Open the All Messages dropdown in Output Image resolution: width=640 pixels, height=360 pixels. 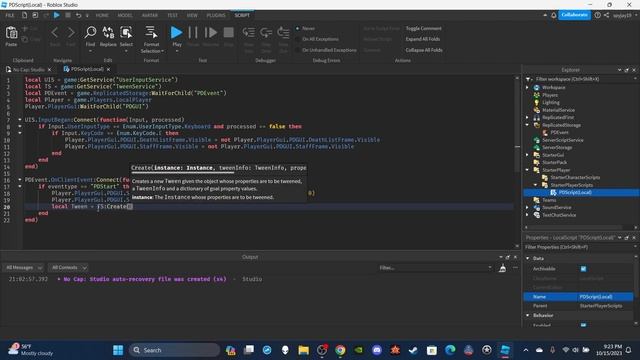tap(24, 268)
